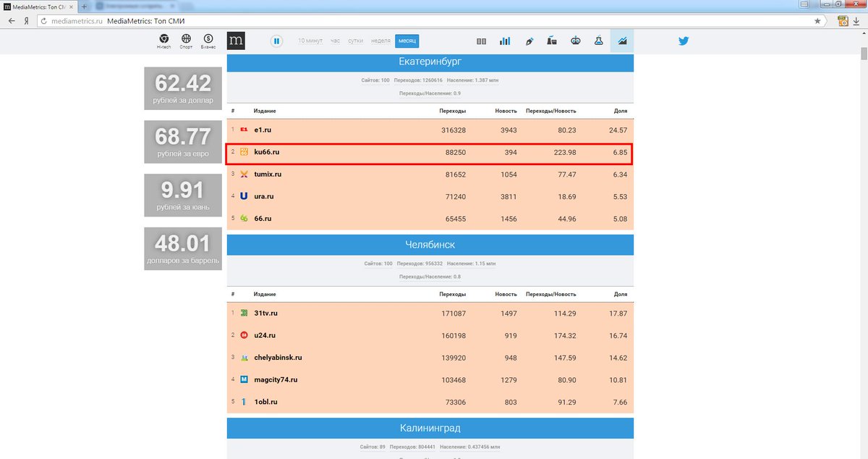Switch to the second blurred tab
Screen dimensions: 868x459
click(x=137, y=6)
